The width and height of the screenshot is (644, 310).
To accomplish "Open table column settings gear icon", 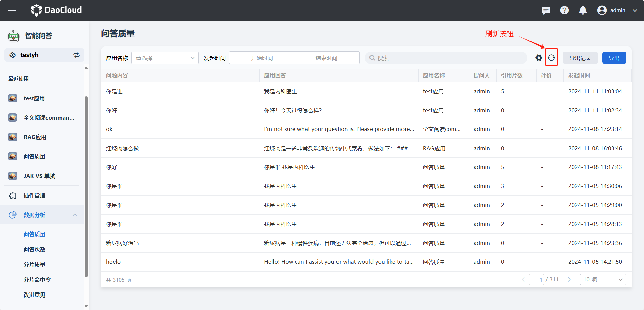I will (x=539, y=58).
